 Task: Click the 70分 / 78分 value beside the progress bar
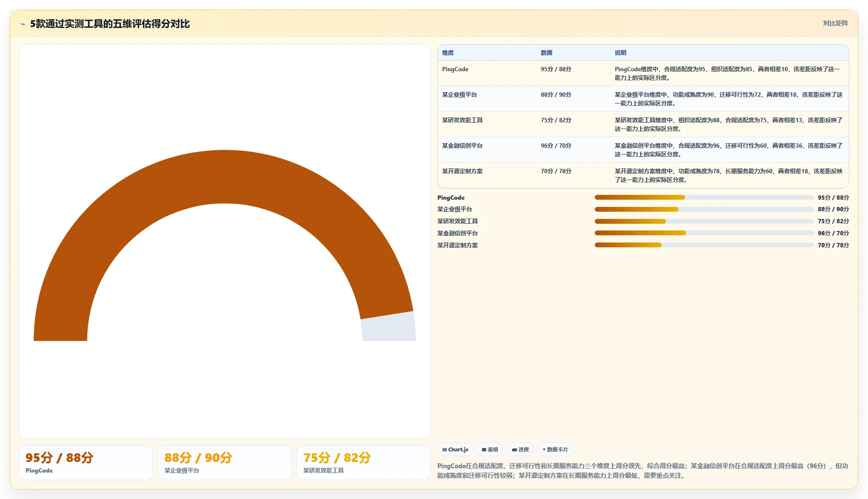pyautogui.click(x=833, y=245)
